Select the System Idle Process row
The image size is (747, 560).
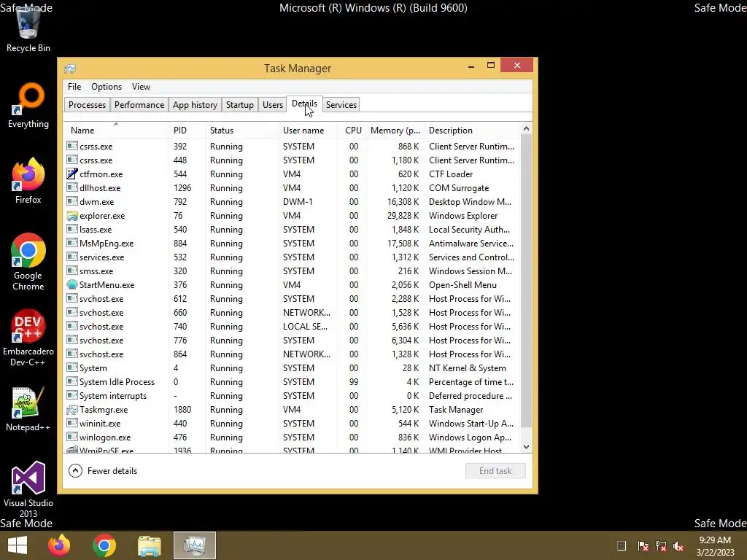pyautogui.click(x=292, y=382)
